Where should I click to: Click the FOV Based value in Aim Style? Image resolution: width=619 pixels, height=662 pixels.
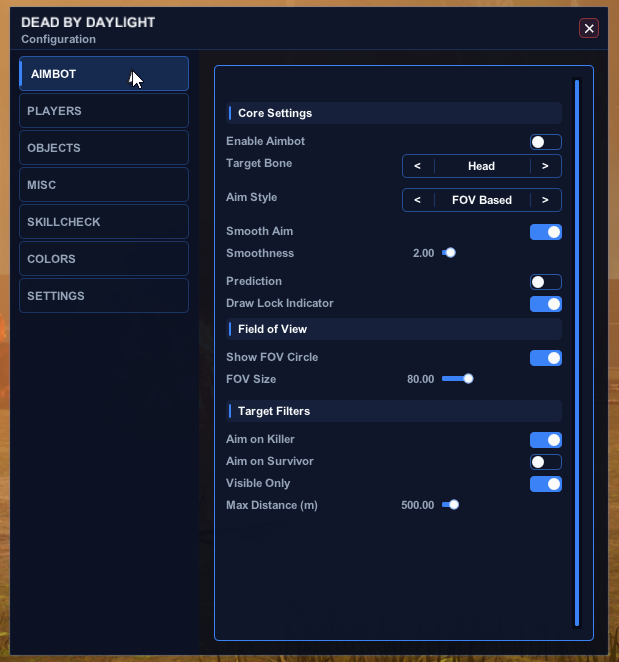[x=482, y=200]
